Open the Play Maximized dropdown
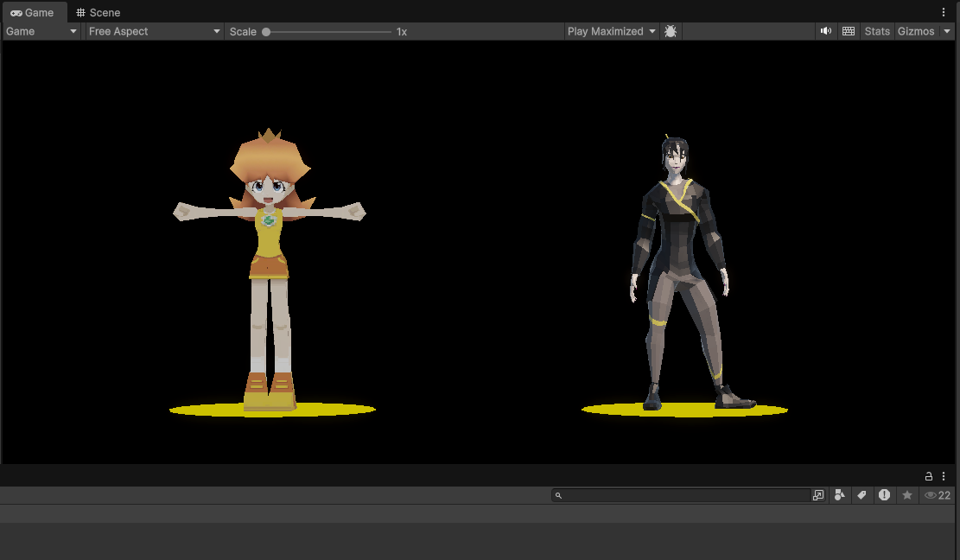This screenshot has width=960, height=560. pos(611,31)
